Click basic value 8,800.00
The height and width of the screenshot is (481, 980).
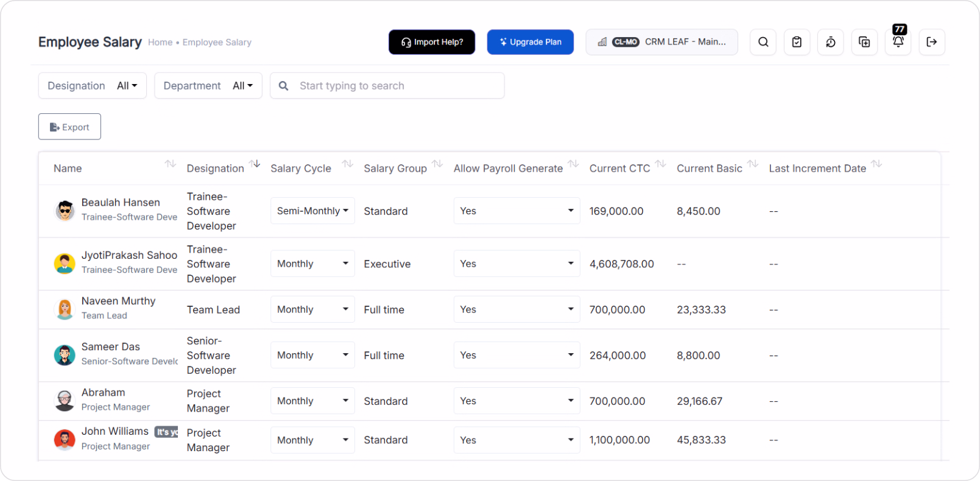pos(698,356)
